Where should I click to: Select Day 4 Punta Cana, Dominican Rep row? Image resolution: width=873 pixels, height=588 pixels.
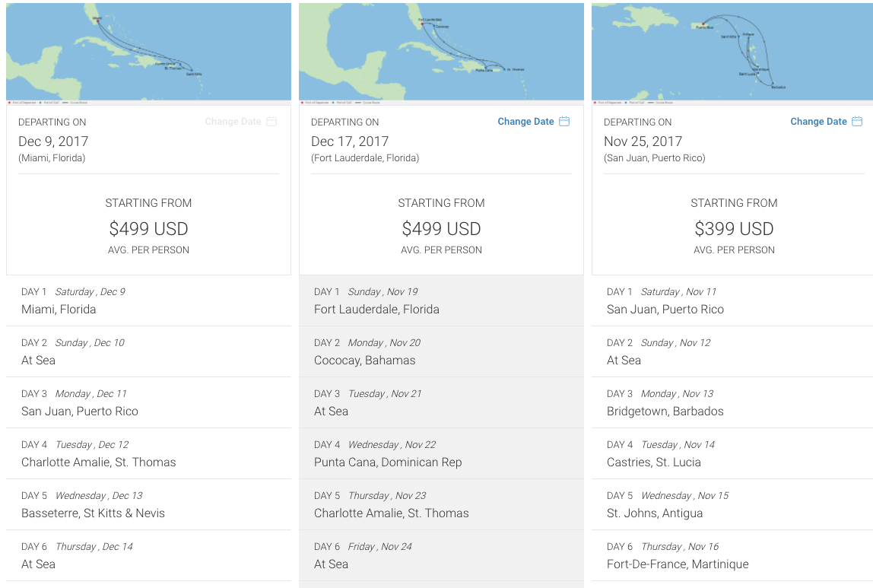(x=441, y=453)
